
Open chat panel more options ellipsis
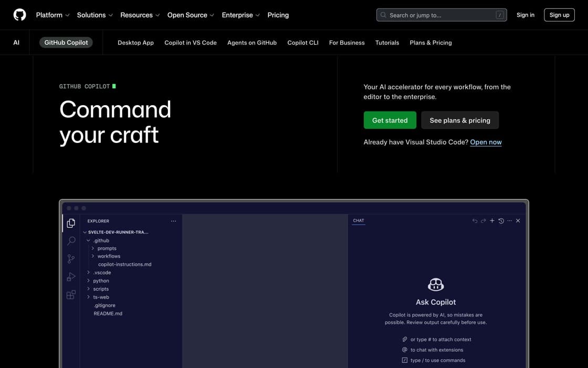pyautogui.click(x=510, y=221)
